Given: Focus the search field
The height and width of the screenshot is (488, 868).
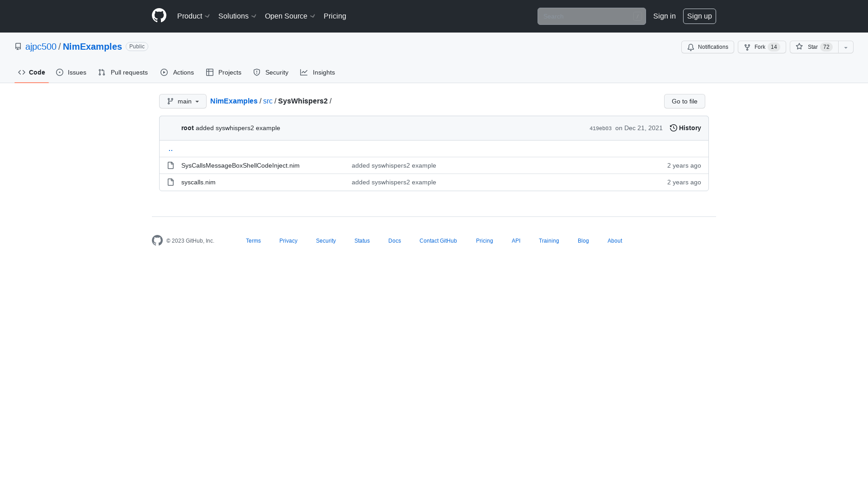Looking at the screenshot, I should click(x=591, y=16).
